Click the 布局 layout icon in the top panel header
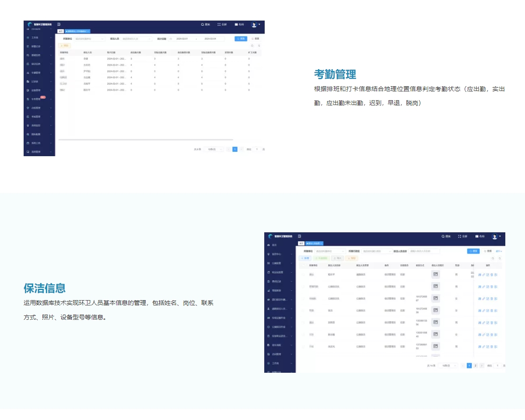This screenshot has width=525, height=420. click(x=236, y=24)
